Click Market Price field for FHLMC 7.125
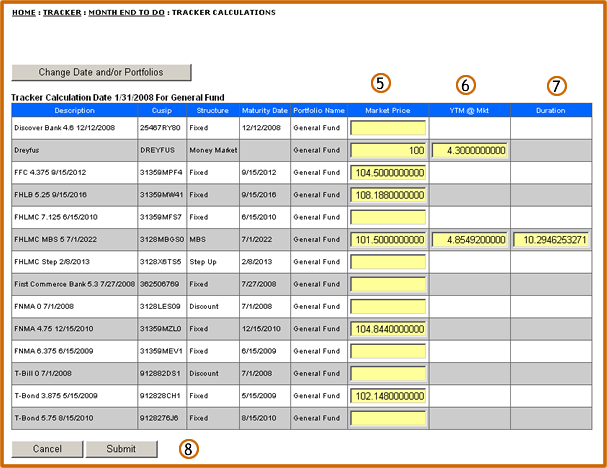 click(x=388, y=217)
